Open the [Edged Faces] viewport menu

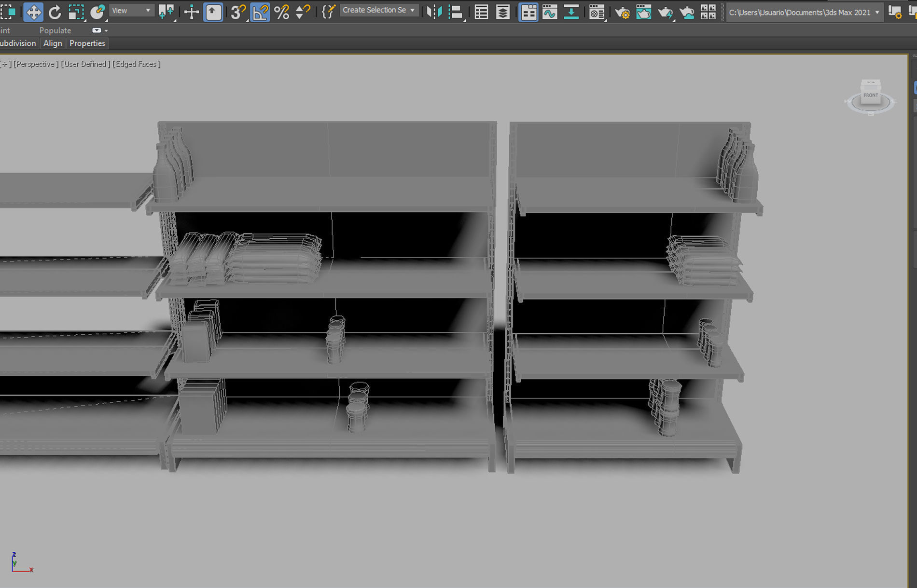click(137, 64)
